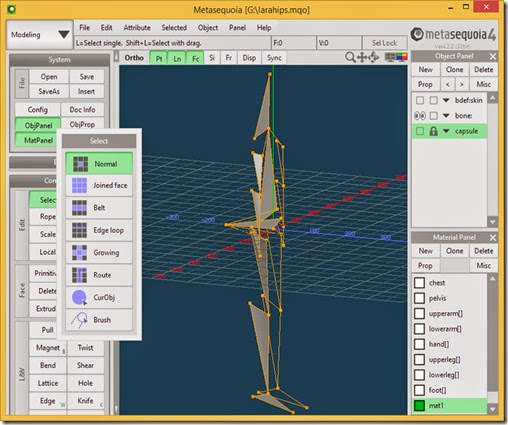Click the pelvis material color box
The width and height of the screenshot is (508, 425).
click(419, 298)
